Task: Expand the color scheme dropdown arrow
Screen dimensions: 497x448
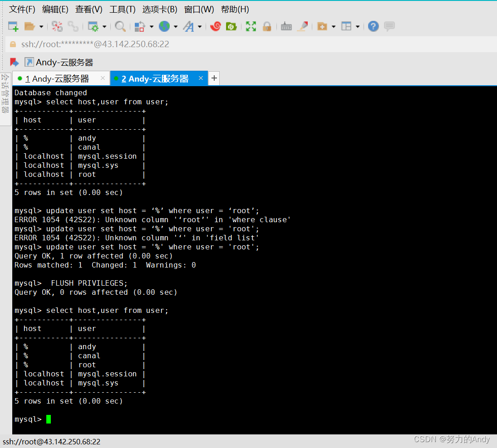Action: click(x=152, y=27)
